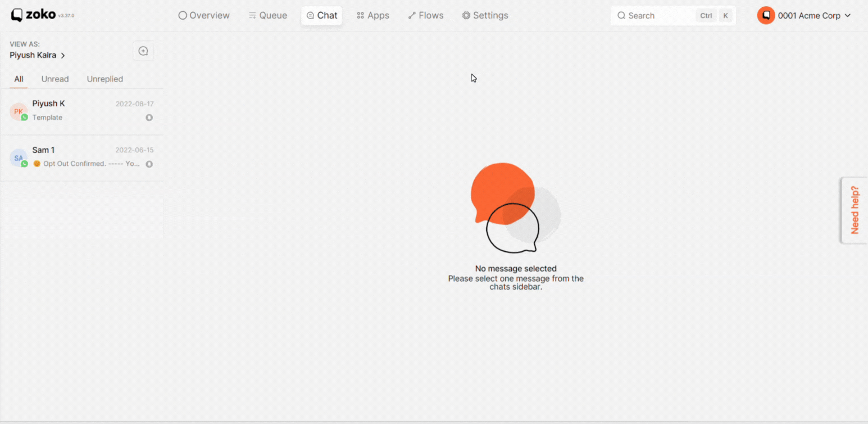Click the orange account avatar icon
868x424 pixels.
(x=766, y=16)
